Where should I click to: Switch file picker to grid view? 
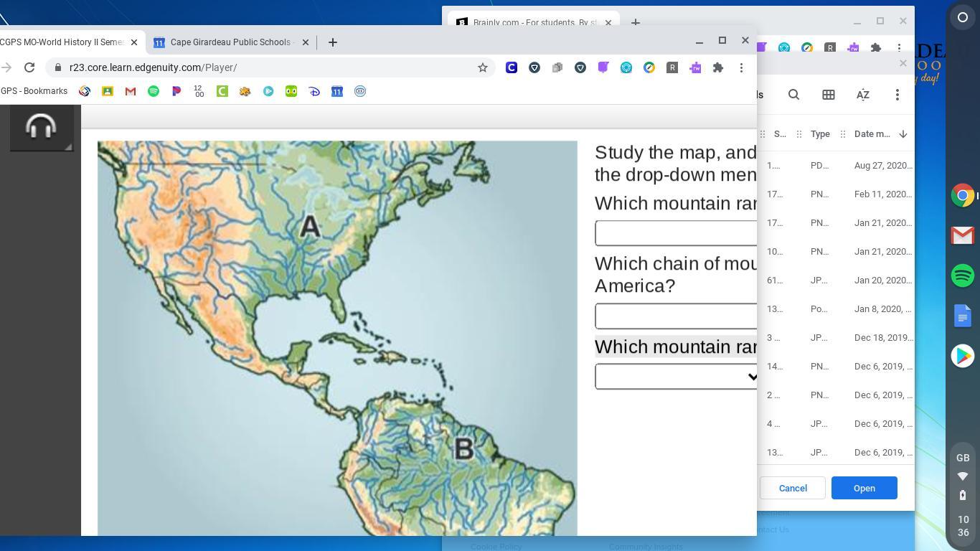[828, 95]
